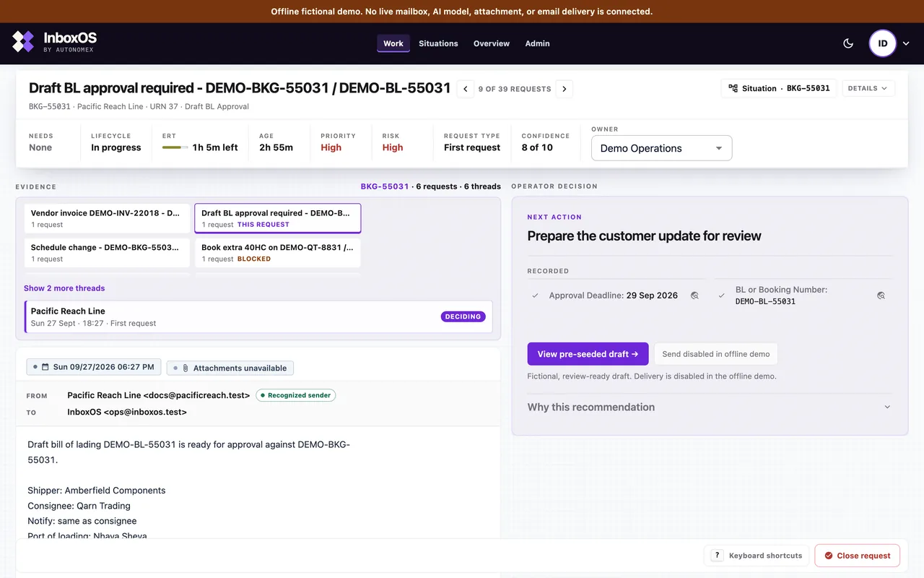Go to the previous request arrow
The height and width of the screenshot is (578, 924).
click(x=466, y=89)
